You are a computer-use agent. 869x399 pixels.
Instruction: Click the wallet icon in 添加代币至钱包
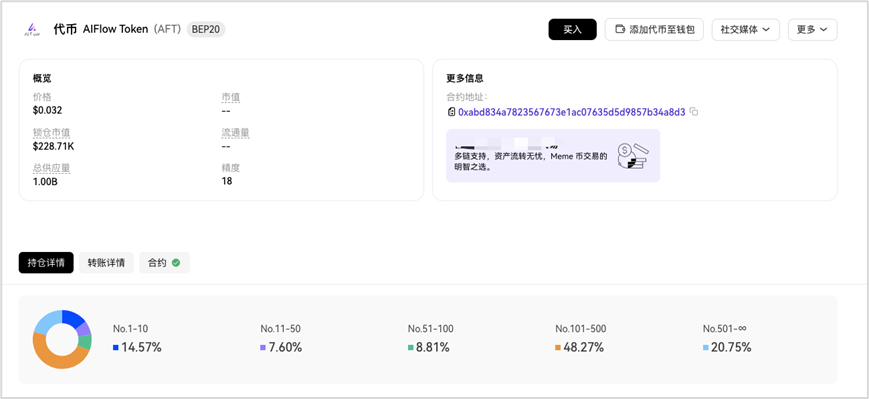coord(621,29)
